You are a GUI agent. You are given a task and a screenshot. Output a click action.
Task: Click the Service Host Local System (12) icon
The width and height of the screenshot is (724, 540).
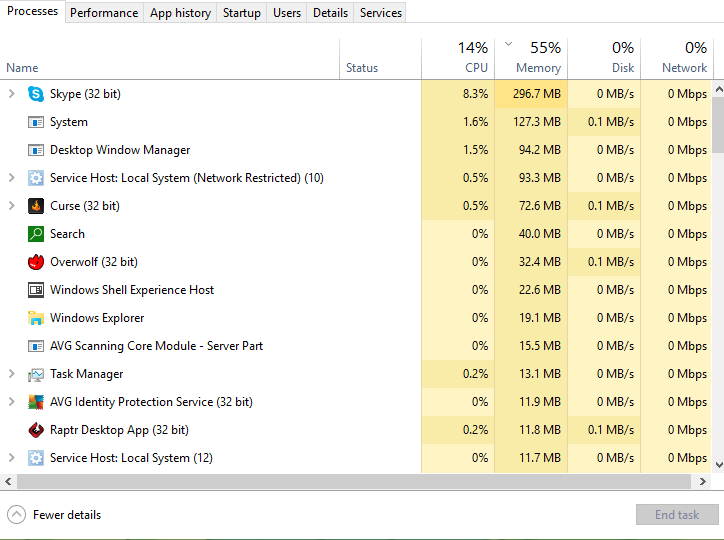pyautogui.click(x=36, y=458)
